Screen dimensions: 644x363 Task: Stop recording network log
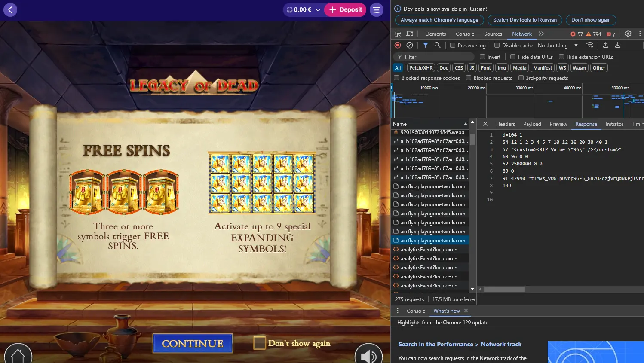[x=398, y=45]
